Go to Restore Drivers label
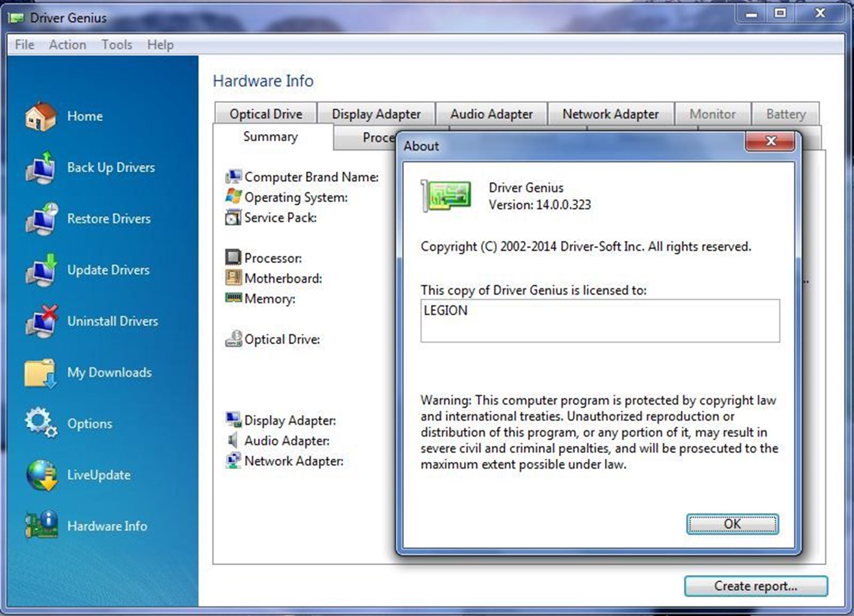The height and width of the screenshot is (616, 854). pyautogui.click(x=109, y=218)
